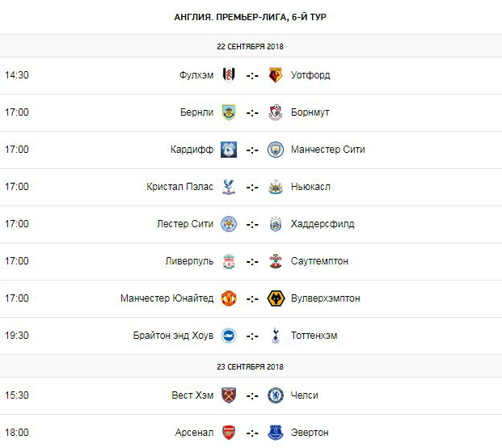Click the Manchester United crest
The width and height of the screenshot is (502, 448).
pyautogui.click(x=229, y=298)
